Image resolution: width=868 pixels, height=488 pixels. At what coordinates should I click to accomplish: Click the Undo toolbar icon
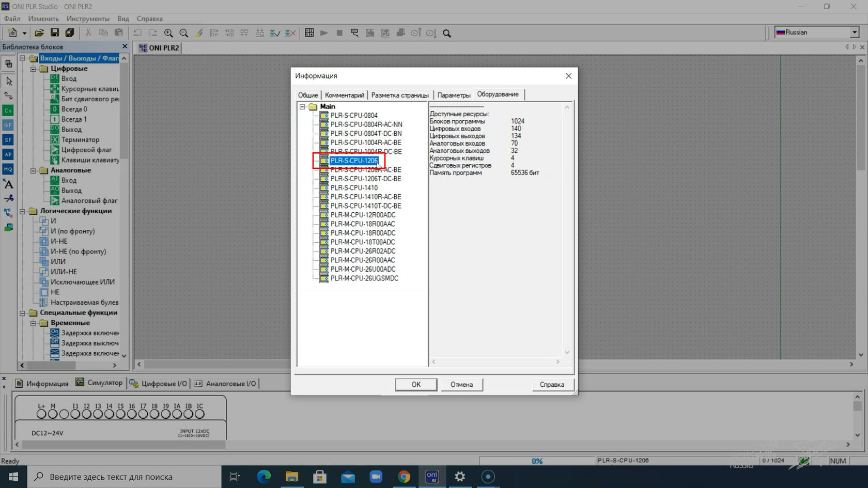(x=137, y=33)
